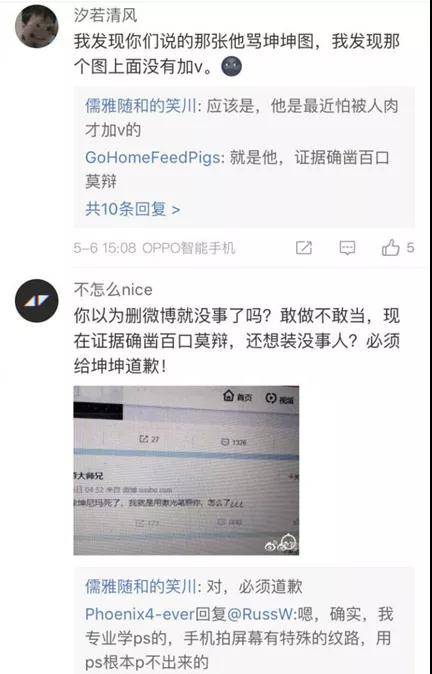
Task: Open 不怎么nice's profile avatar
Action: (x=36, y=300)
